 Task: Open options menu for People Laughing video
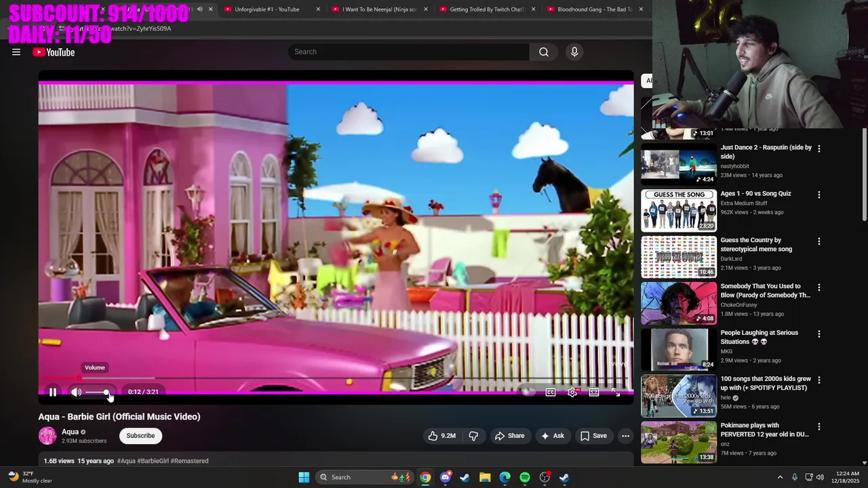pyautogui.click(x=819, y=334)
